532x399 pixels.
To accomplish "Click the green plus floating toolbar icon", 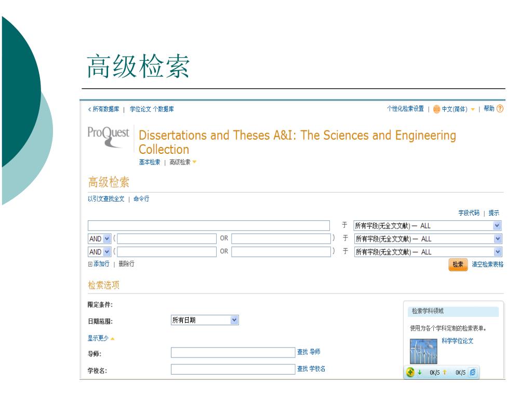I will 410,372.
